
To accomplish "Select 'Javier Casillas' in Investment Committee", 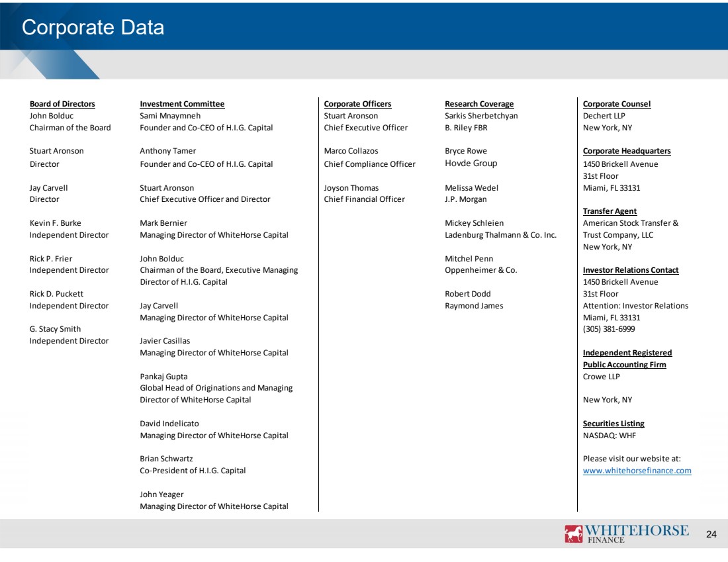I will coord(165,341).
